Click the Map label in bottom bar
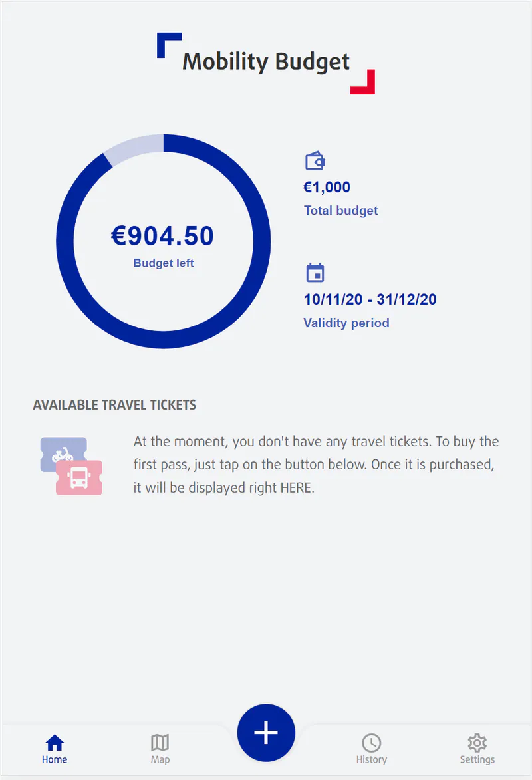This screenshot has height=780, width=532. [x=160, y=758]
